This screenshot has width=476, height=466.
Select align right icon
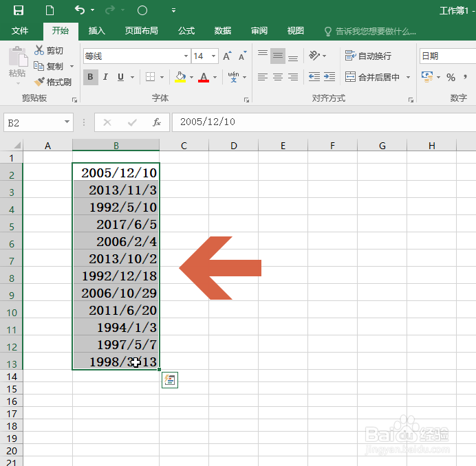click(293, 77)
